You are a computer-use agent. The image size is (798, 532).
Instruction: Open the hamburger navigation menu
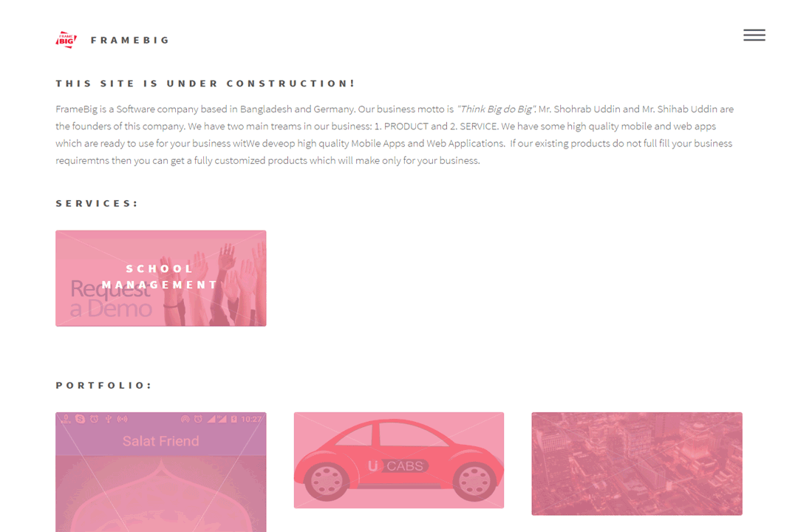(x=754, y=35)
